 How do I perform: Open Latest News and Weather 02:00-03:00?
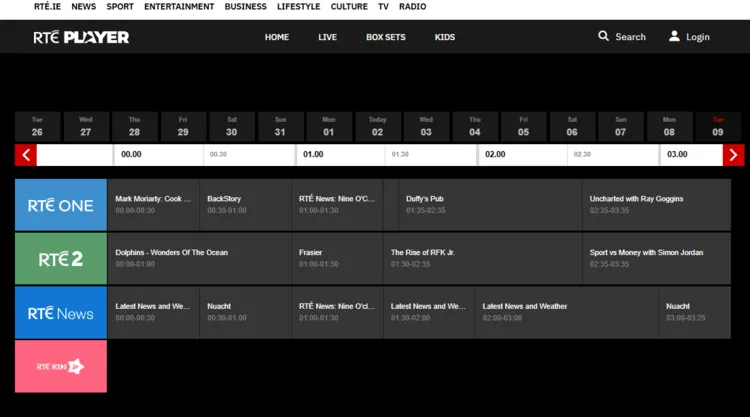[566, 313]
